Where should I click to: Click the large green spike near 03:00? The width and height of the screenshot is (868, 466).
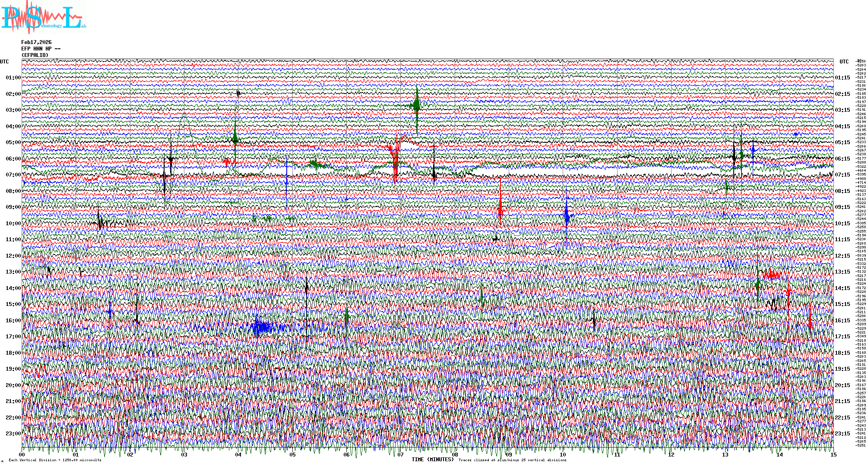pyautogui.click(x=417, y=105)
